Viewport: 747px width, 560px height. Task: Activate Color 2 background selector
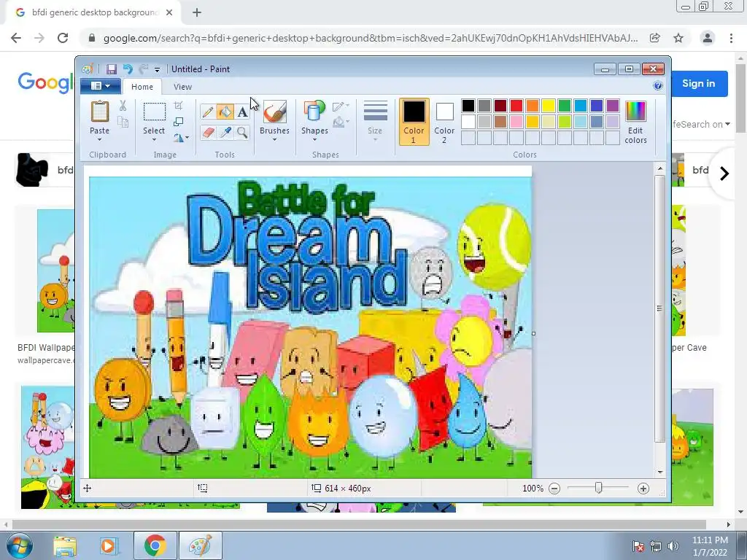pyautogui.click(x=444, y=122)
